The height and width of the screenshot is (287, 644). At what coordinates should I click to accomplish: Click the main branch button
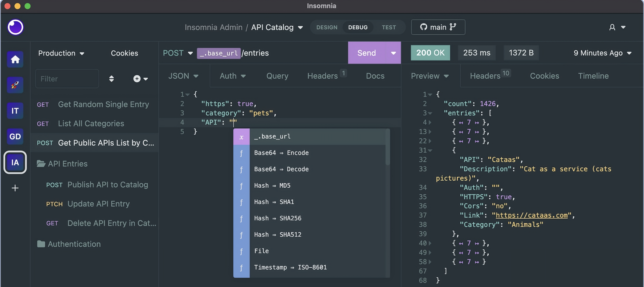(x=438, y=27)
